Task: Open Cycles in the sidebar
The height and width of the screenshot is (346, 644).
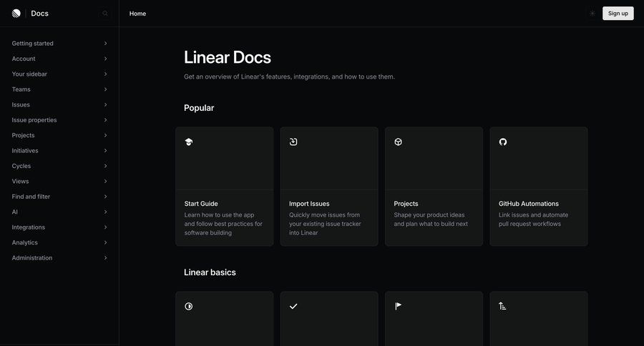Action: pyautogui.click(x=21, y=166)
